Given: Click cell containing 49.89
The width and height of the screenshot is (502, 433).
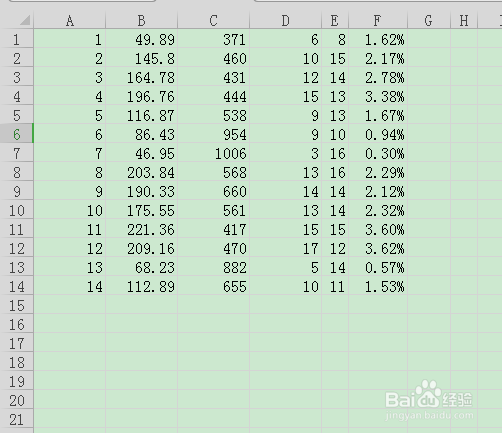Looking at the screenshot, I should tap(142, 39).
